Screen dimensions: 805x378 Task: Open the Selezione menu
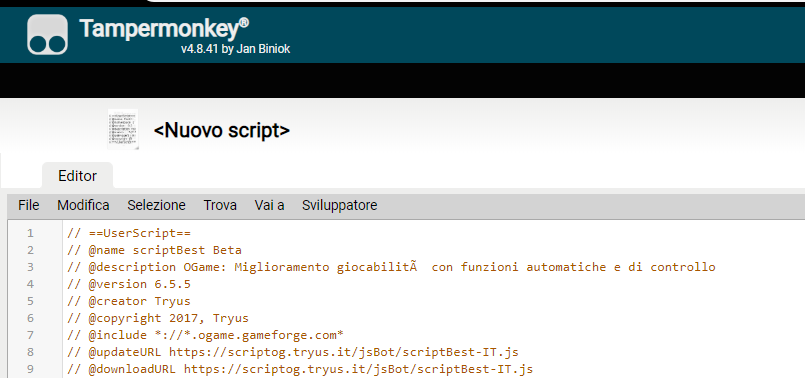[157, 205]
